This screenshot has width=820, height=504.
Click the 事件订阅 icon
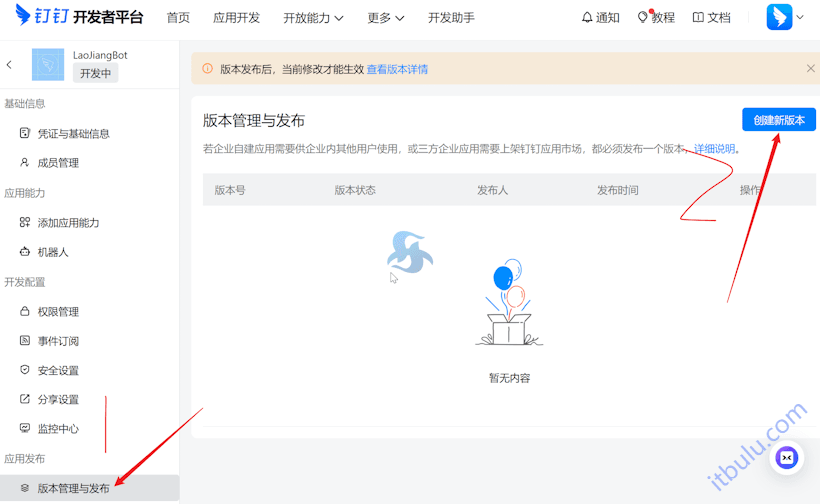25,340
